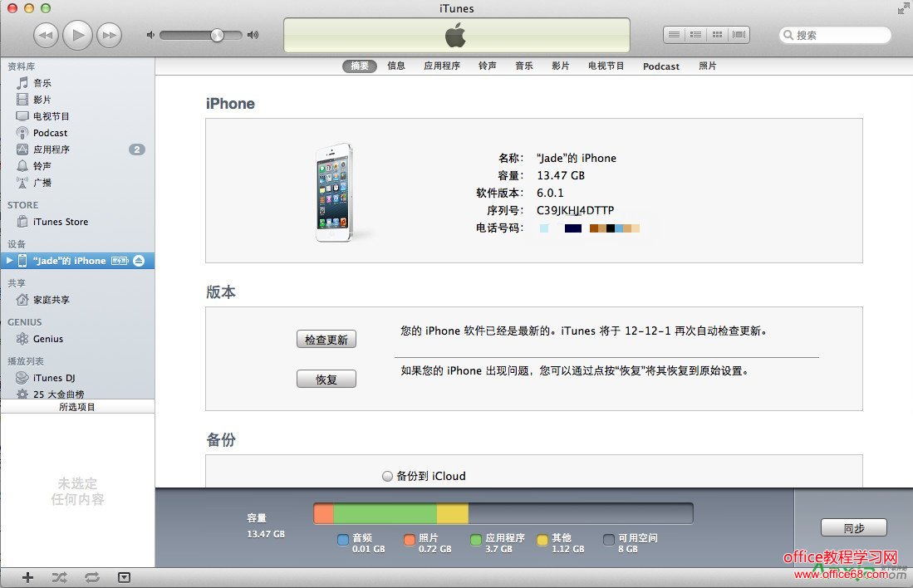Switch to Cover Flow view mode
This screenshot has height=588, width=913.
coord(739,35)
